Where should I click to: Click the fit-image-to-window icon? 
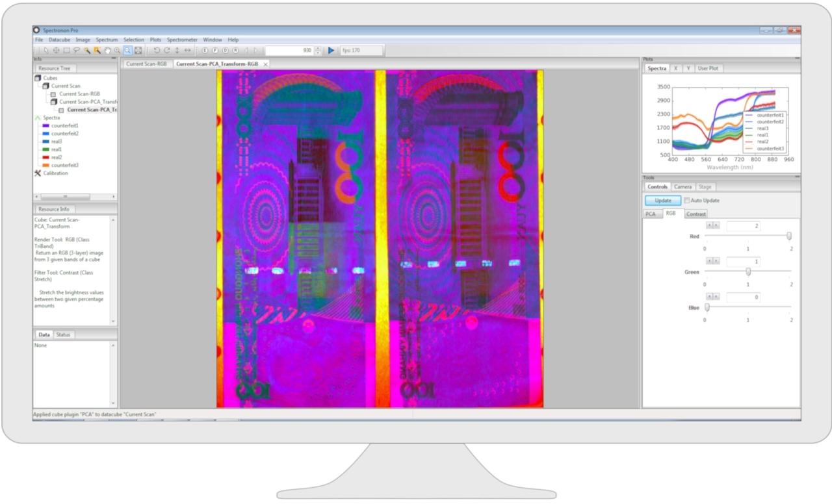pos(138,49)
